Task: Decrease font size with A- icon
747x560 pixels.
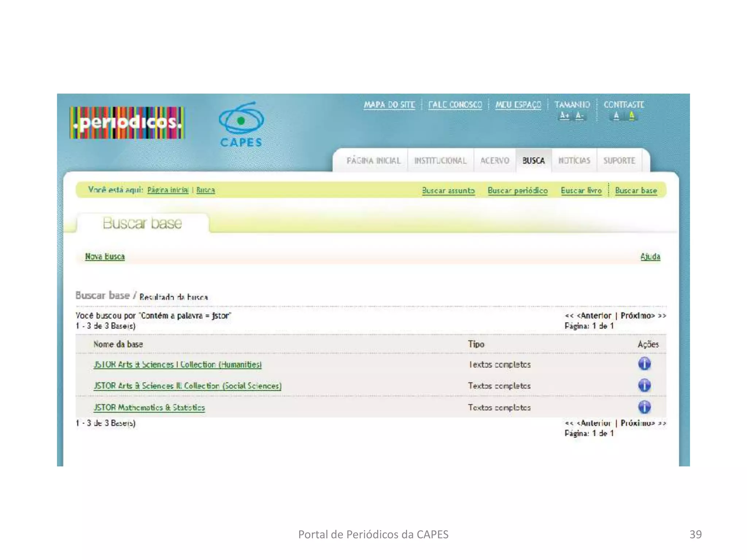Action: pyautogui.click(x=579, y=116)
